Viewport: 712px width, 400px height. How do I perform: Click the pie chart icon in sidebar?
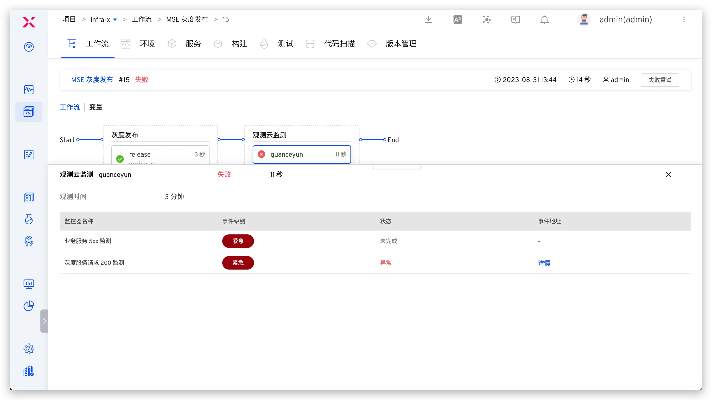29,305
